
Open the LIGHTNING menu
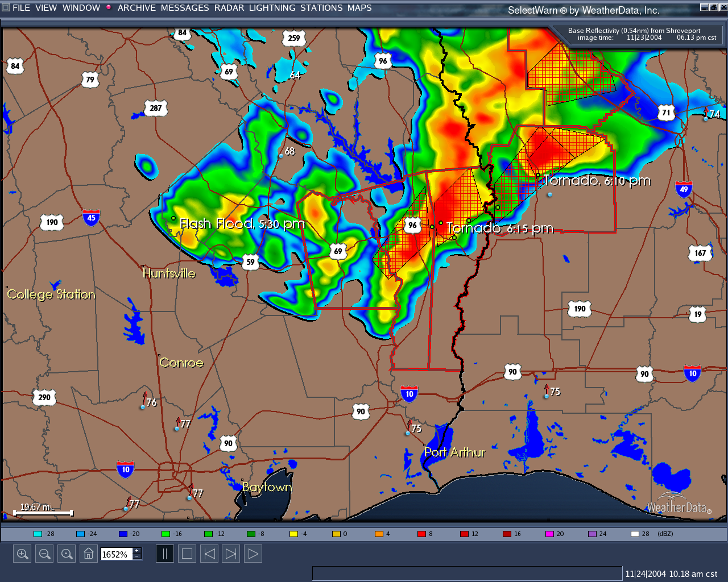pos(272,8)
